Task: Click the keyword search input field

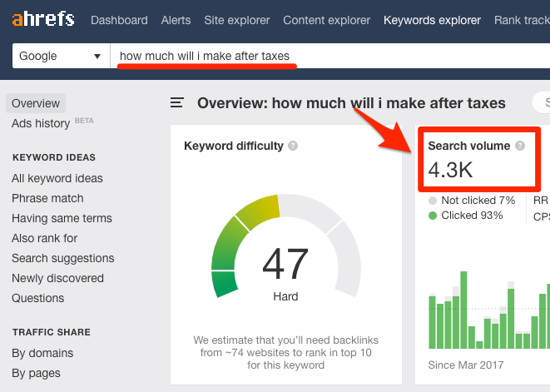Action: pos(333,56)
